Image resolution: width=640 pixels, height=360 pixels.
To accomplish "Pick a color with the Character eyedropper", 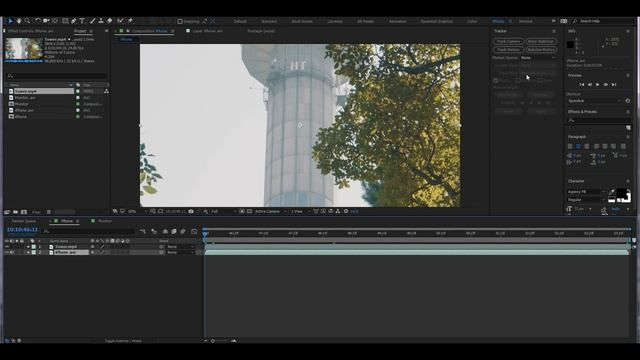I will click(x=612, y=191).
